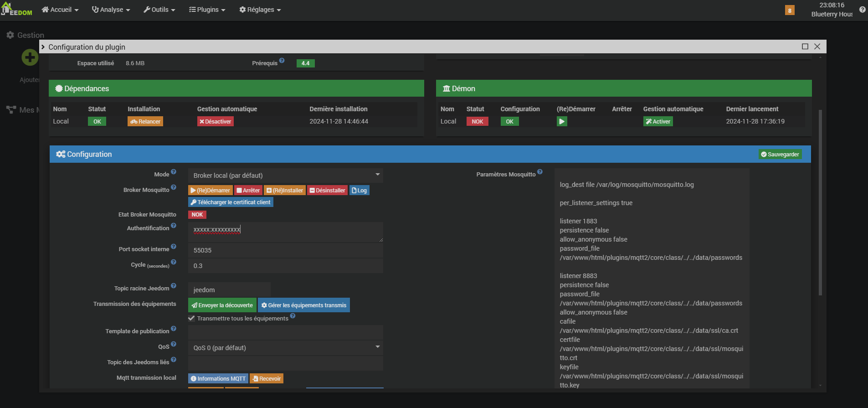This screenshot has width=868, height=408.
Task: Open the Réglages menu
Action: pyautogui.click(x=260, y=10)
